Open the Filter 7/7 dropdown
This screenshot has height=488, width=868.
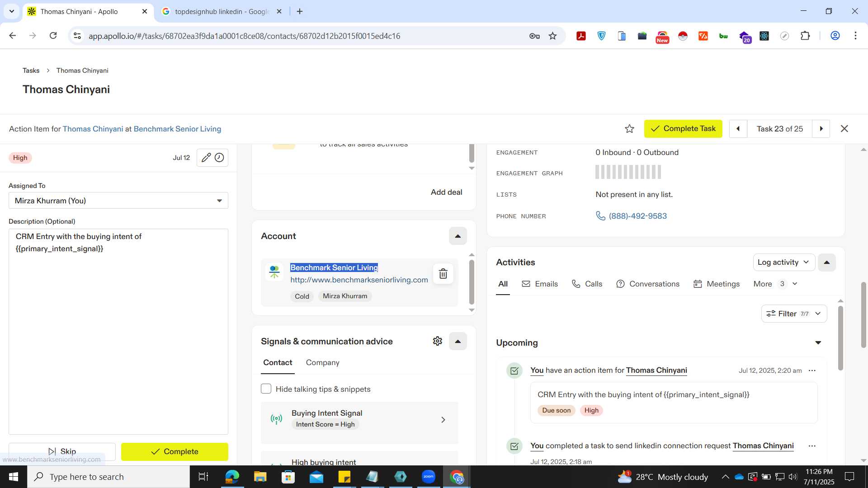[794, 314]
